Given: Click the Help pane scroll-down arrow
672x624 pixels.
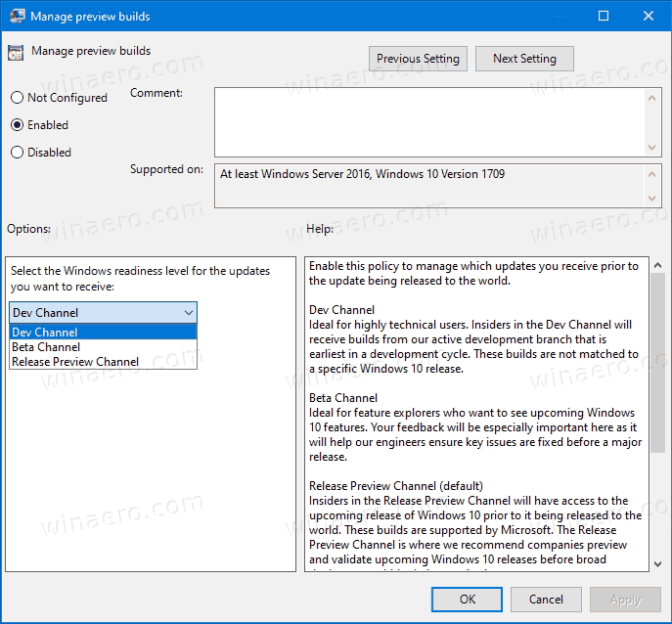Looking at the screenshot, I should coord(658,564).
